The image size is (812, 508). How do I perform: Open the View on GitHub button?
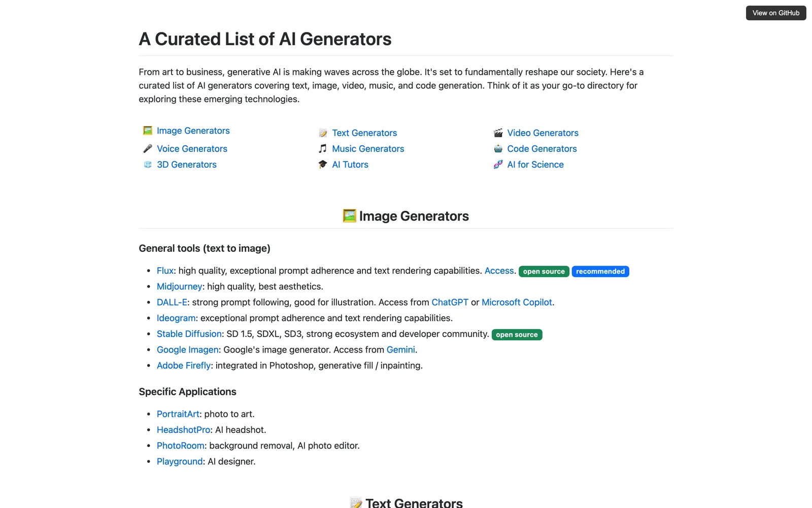tap(776, 13)
